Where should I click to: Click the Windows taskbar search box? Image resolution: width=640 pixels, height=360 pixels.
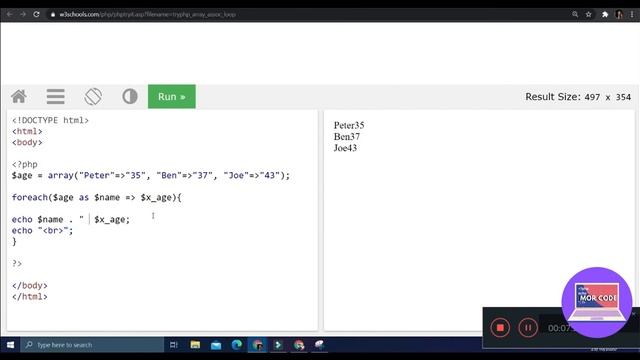(x=92, y=345)
